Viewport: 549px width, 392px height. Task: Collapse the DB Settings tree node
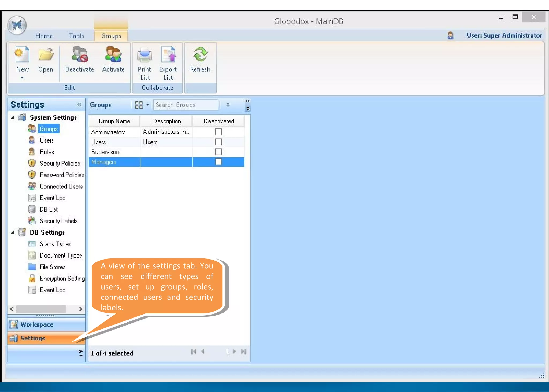click(12, 232)
